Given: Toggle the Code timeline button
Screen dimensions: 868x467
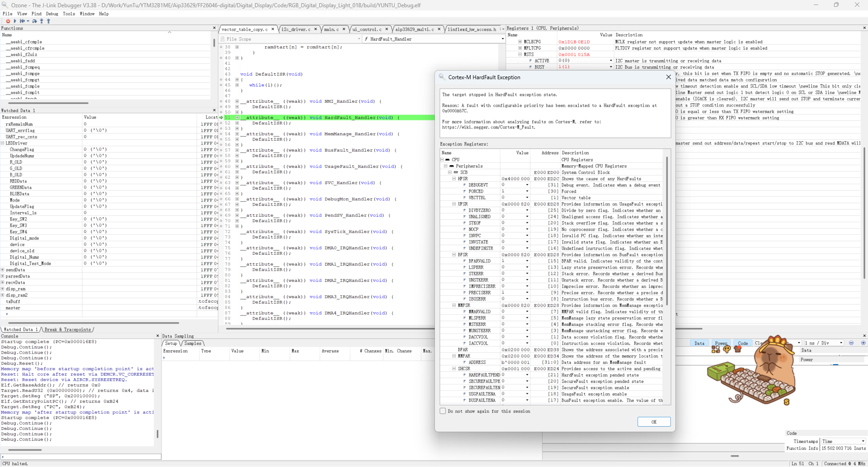Looking at the screenshot, I should pos(743,343).
